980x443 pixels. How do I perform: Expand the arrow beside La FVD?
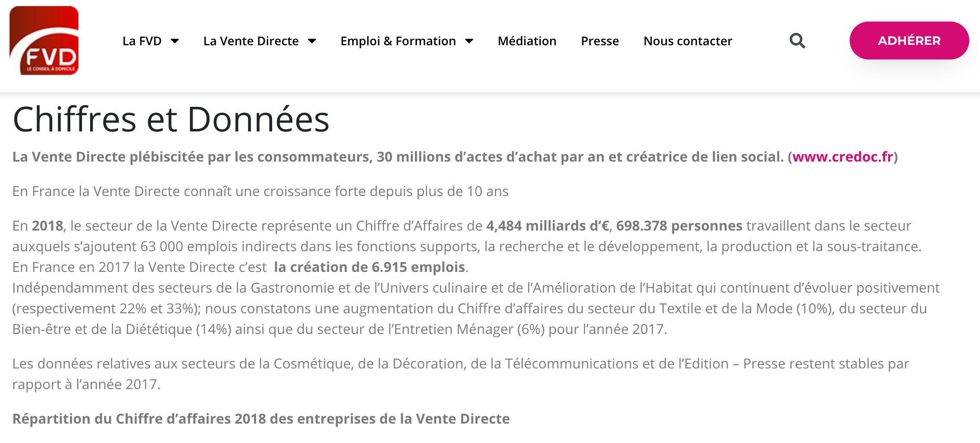click(x=175, y=41)
